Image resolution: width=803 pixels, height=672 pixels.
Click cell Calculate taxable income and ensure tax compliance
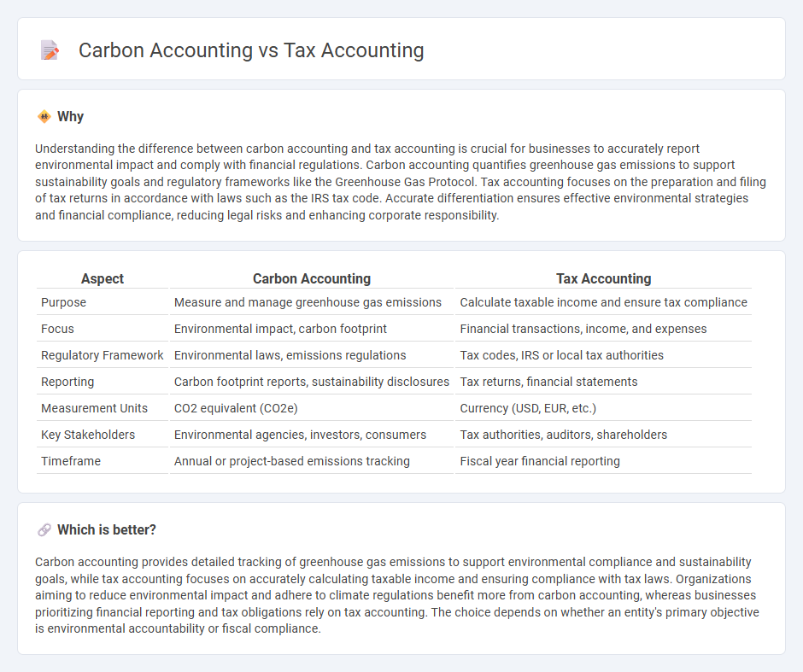(x=603, y=302)
